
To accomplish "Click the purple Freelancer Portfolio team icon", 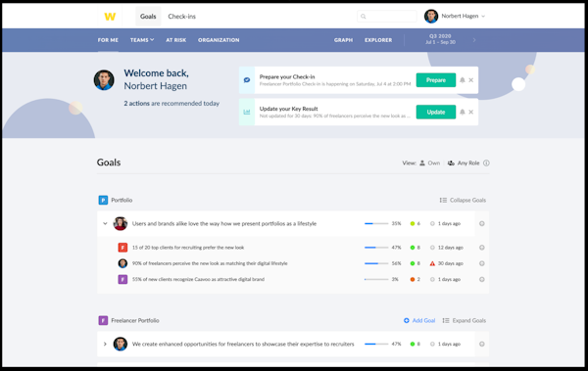I will coord(103,320).
